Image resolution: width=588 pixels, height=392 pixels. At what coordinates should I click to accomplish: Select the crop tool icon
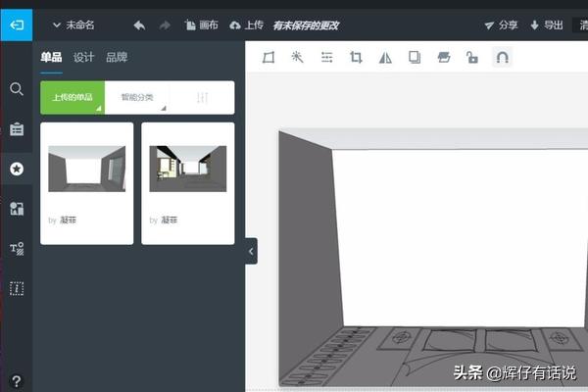pyautogui.click(x=356, y=58)
